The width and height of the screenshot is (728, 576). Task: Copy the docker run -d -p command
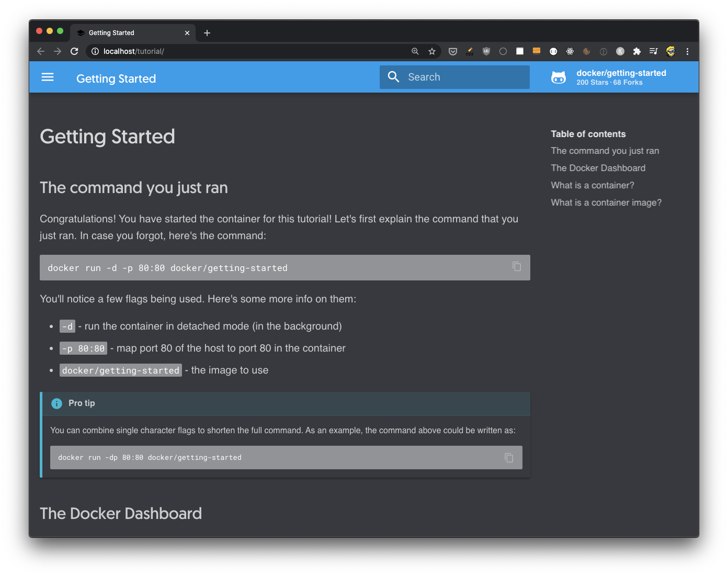pyautogui.click(x=517, y=267)
